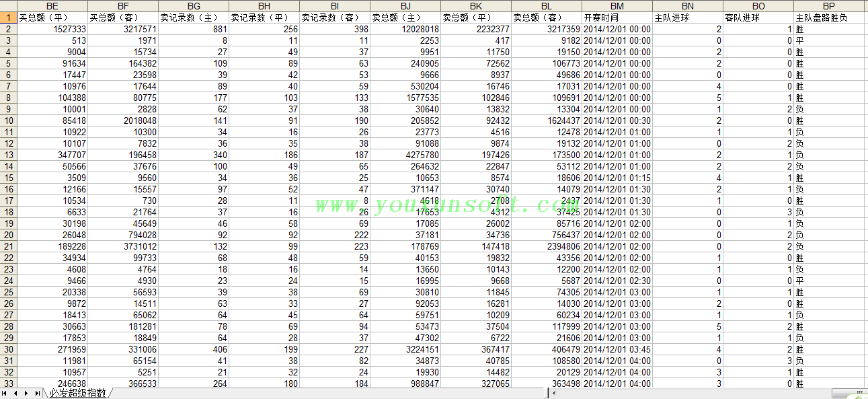Image resolution: width=868 pixels, height=399 pixels.
Task: Select column BL header
Action: 547,6
